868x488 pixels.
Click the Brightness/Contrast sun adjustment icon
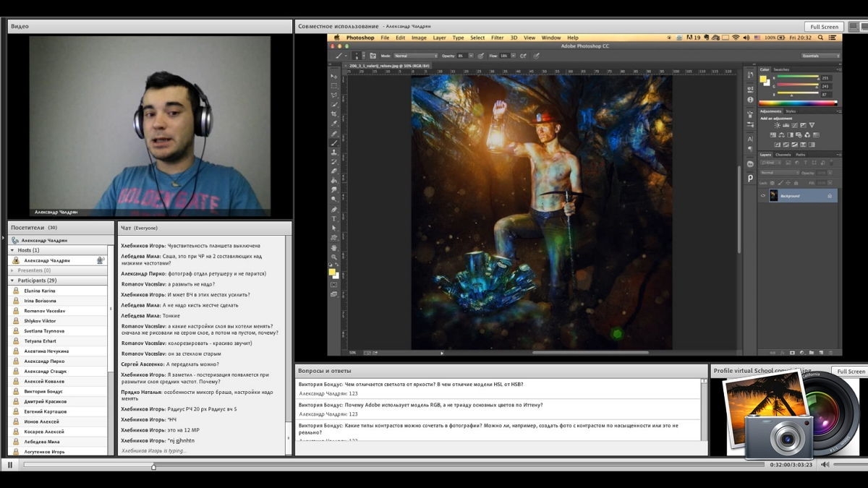click(x=777, y=125)
